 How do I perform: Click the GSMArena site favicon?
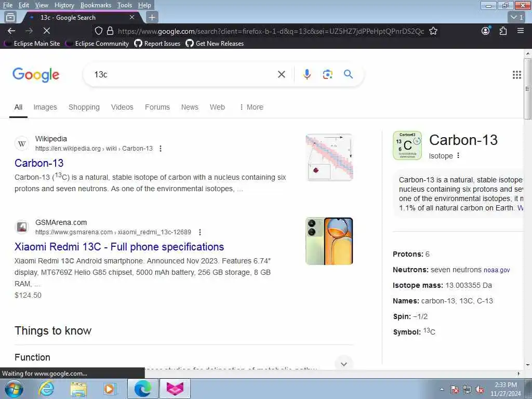point(22,227)
